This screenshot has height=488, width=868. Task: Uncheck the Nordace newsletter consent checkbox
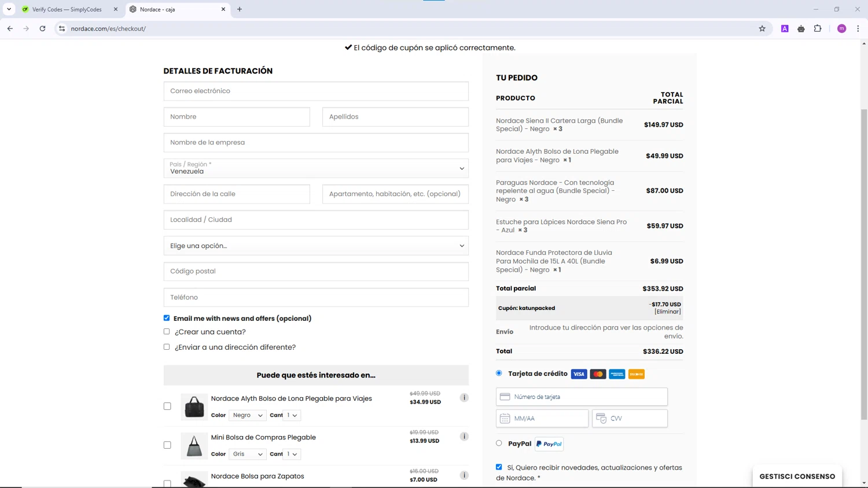[499, 467]
